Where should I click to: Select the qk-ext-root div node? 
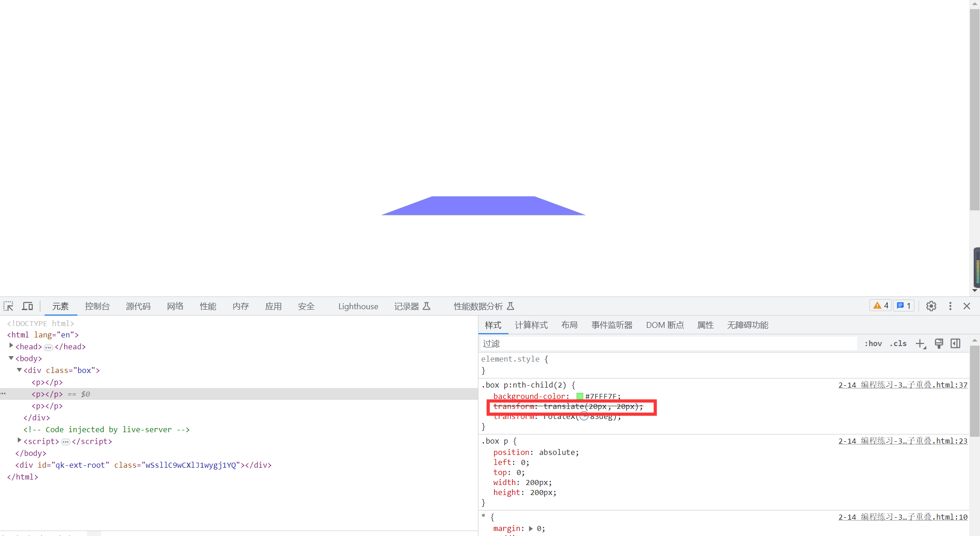coord(143,465)
